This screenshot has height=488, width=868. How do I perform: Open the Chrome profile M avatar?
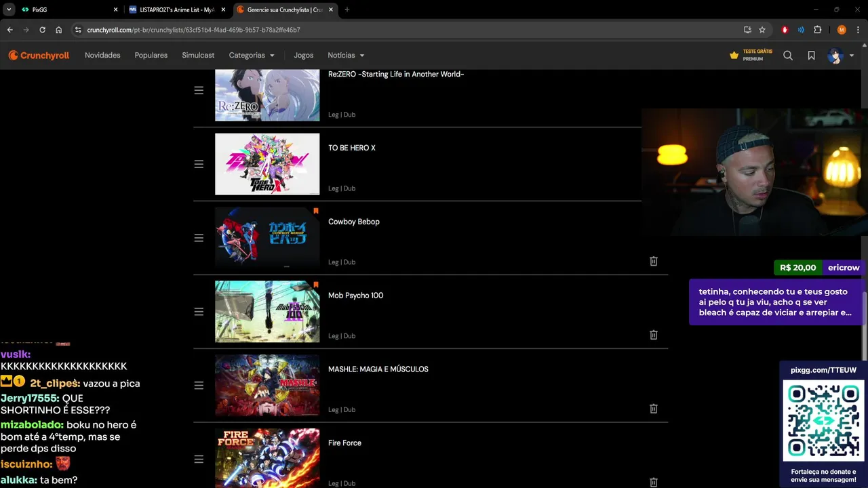coord(842,30)
